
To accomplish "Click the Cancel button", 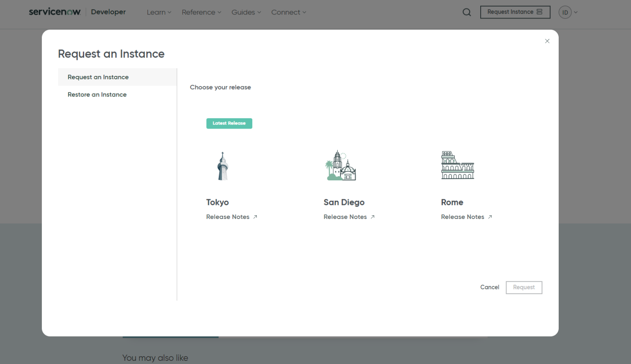I will coord(490,287).
